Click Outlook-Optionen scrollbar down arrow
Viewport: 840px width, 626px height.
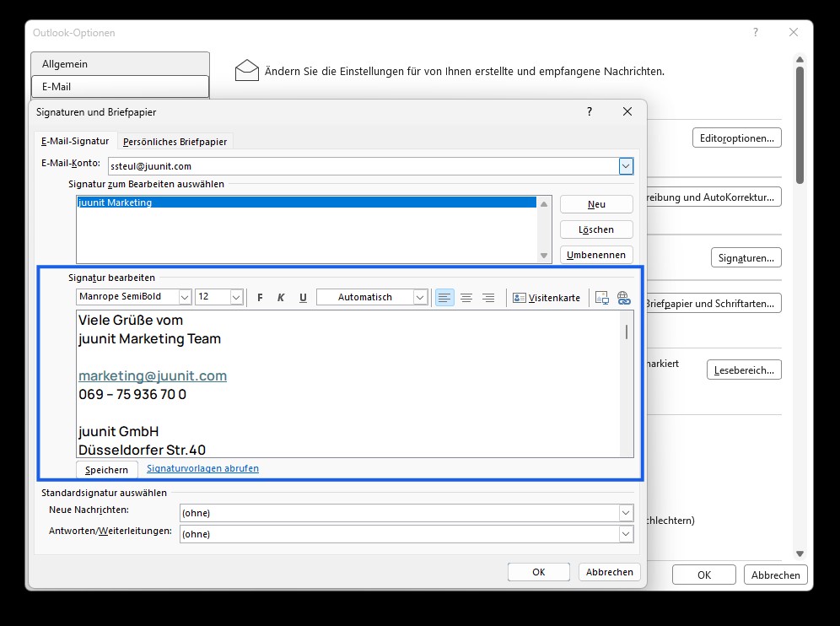click(x=800, y=553)
